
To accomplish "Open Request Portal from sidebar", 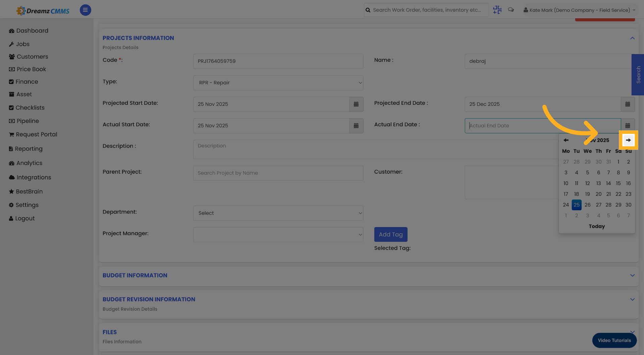I will point(33,134).
